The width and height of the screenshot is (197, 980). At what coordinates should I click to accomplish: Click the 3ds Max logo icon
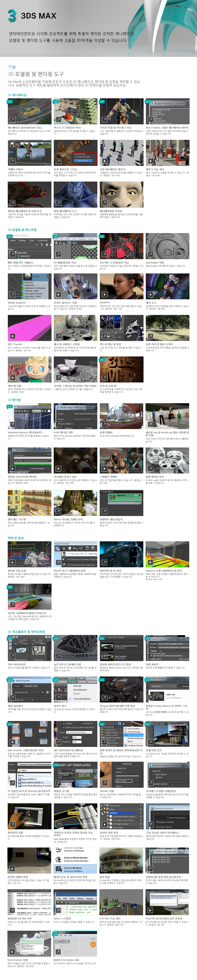click(12, 16)
